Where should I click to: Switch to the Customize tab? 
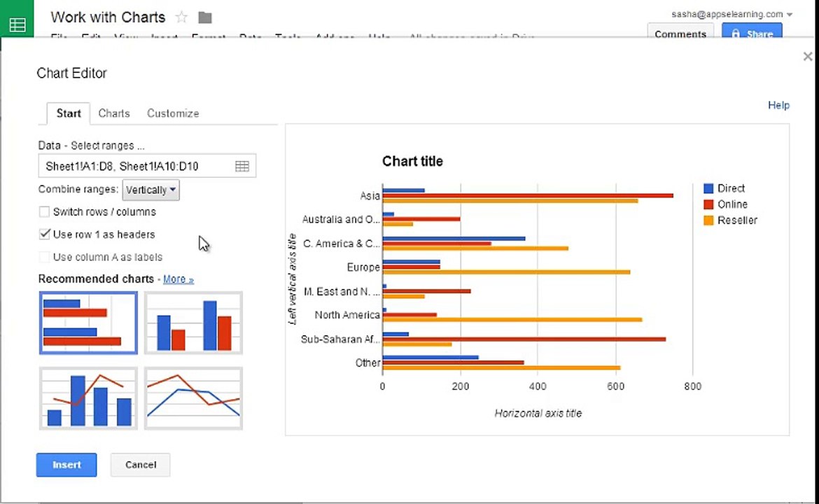(173, 113)
